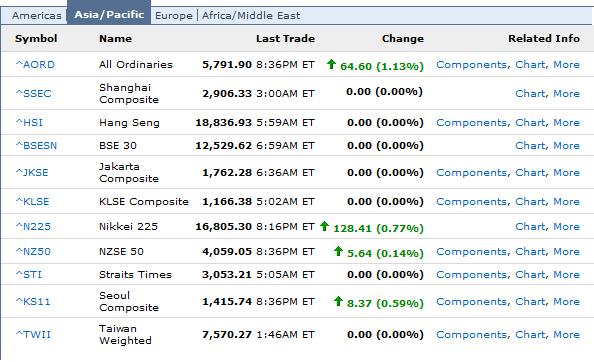Click the green up arrow for All Ordinaries

[x=331, y=64]
